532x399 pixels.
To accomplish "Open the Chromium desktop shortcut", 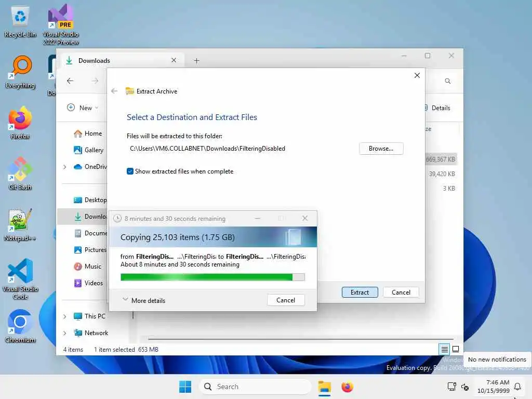I will click(20, 326).
